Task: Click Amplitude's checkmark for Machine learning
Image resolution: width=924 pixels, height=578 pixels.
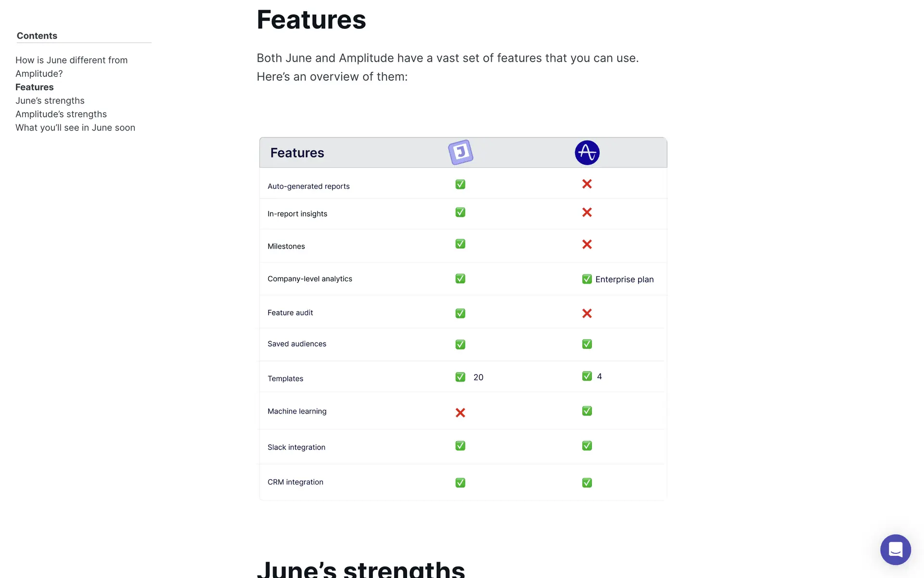Action: click(x=587, y=411)
